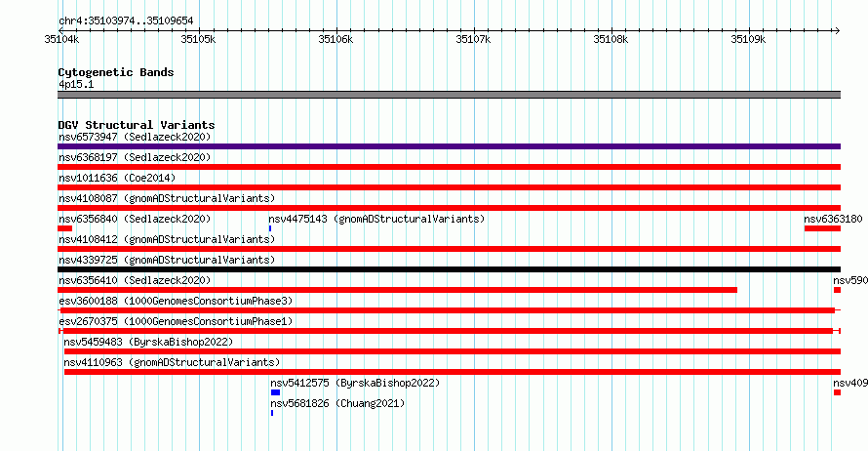The height and width of the screenshot is (451, 868).
Task: Click the nsv4339725 gnomAD label
Action: pos(167,260)
